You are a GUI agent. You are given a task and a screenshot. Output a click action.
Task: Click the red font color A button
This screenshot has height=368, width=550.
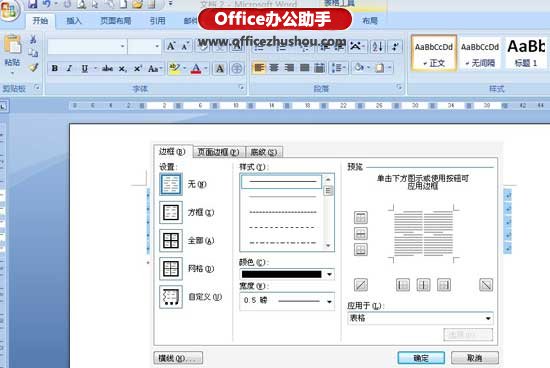pos(196,68)
